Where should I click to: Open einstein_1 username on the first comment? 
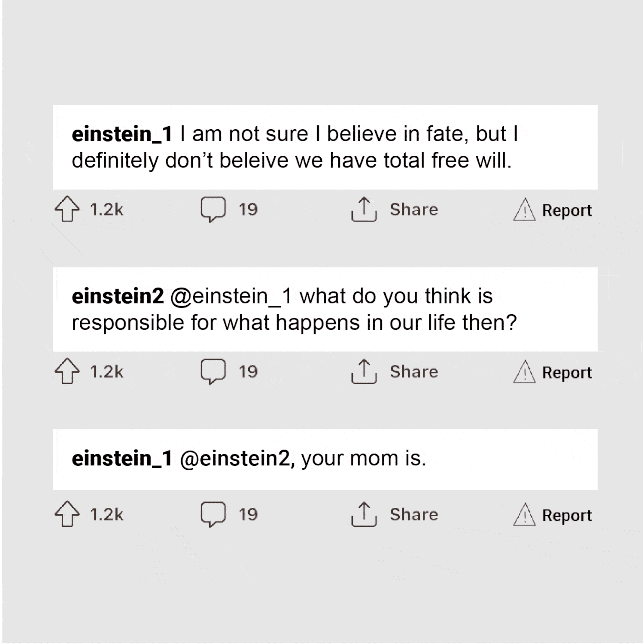122,134
